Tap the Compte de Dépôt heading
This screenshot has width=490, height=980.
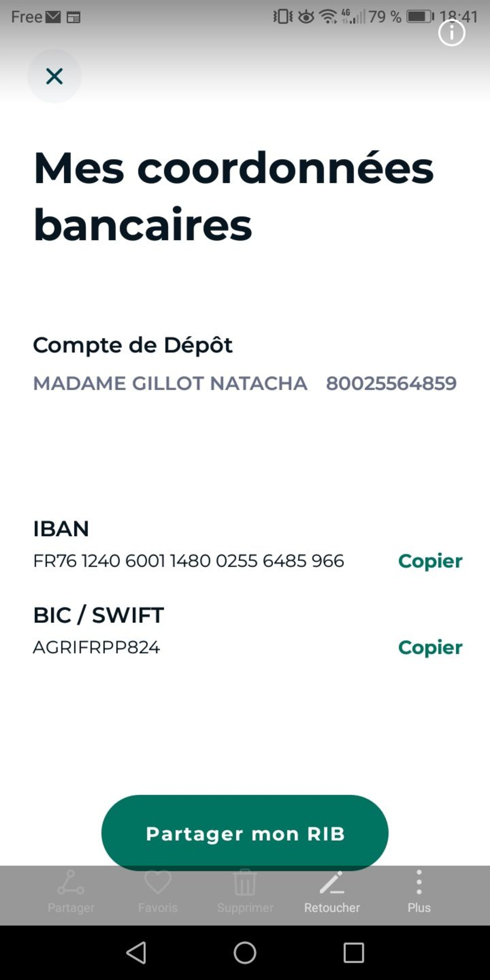click(132, 345)
